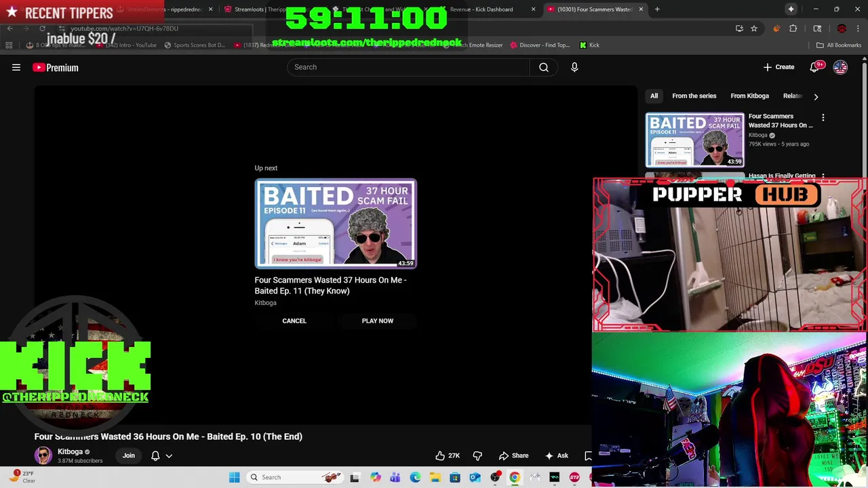
Task: Open the All Bookmarks folder
Action: coord(839,45)
